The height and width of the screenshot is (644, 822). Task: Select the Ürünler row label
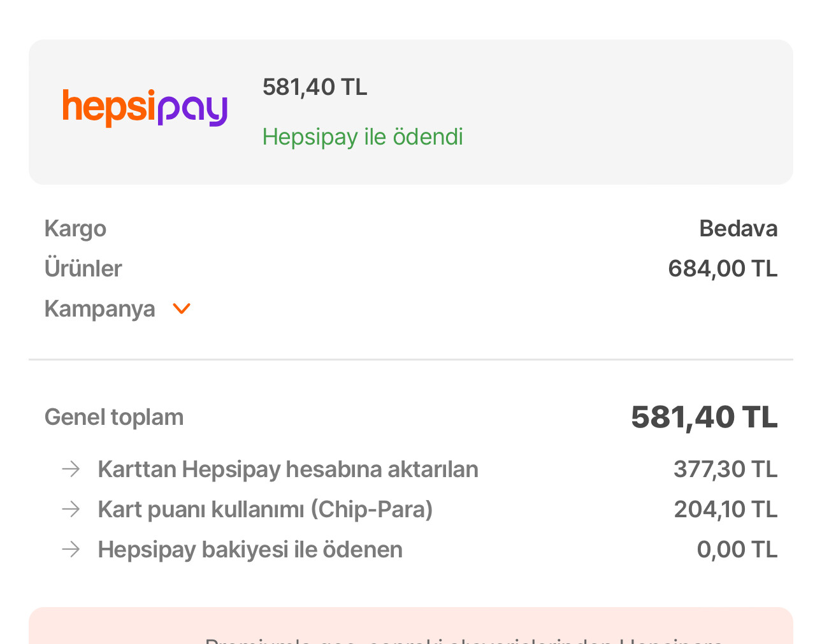tap(83, 269)
